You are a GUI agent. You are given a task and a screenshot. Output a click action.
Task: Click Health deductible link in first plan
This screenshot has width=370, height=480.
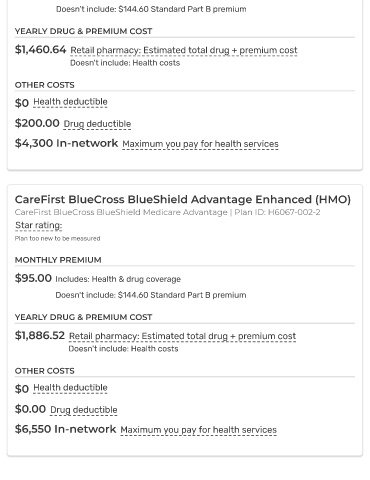pos(70,102)
